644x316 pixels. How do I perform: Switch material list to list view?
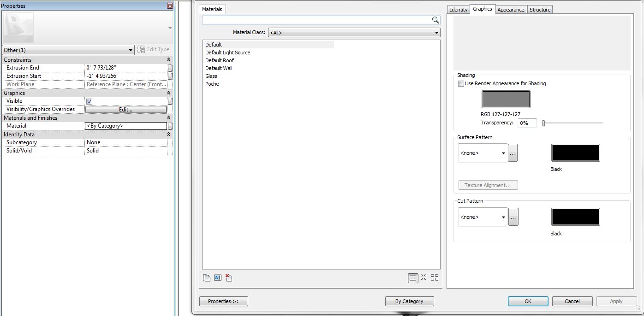click(413, 278)
